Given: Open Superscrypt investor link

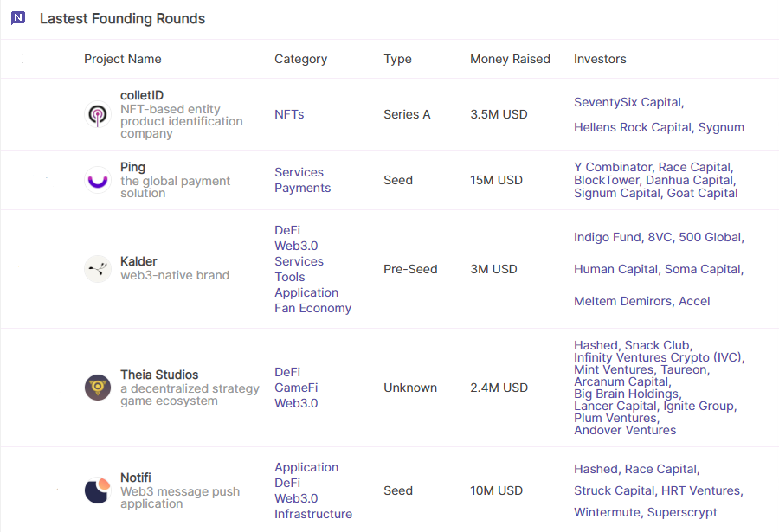Looking at the screenshot, I should [x=682, y=513].
